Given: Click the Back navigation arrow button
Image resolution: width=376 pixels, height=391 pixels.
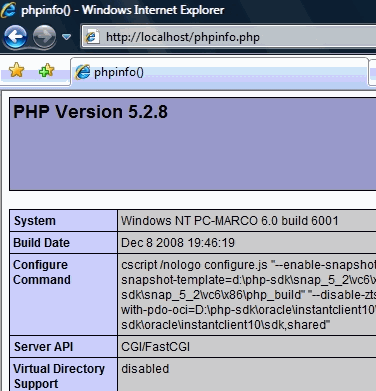Looking at the screenshot, I should 15,37.
